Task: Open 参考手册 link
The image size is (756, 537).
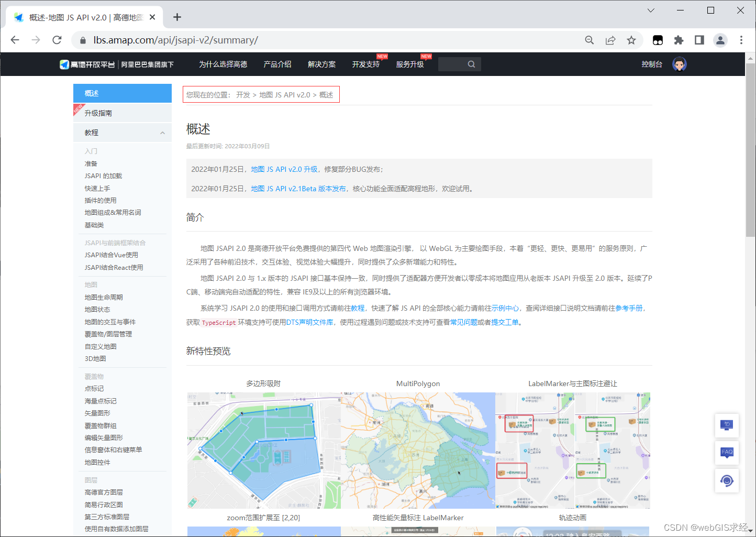Action: click(x=629, y=308)
